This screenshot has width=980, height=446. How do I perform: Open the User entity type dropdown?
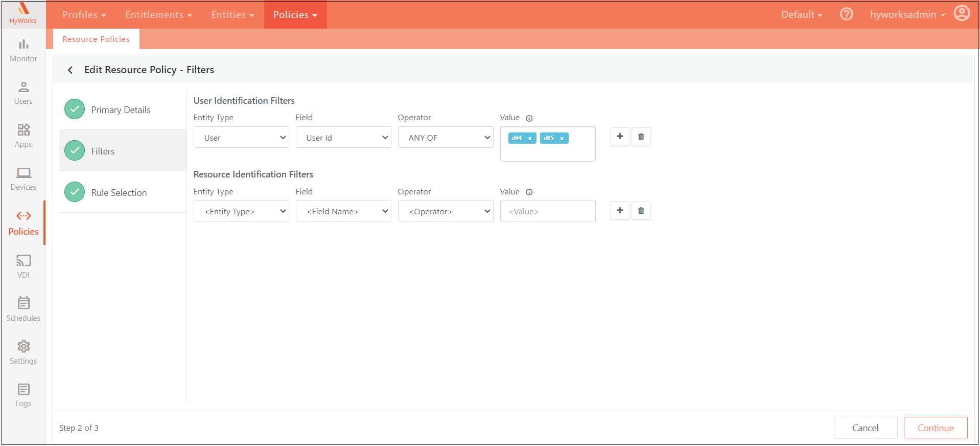click(x=241, y=138)
